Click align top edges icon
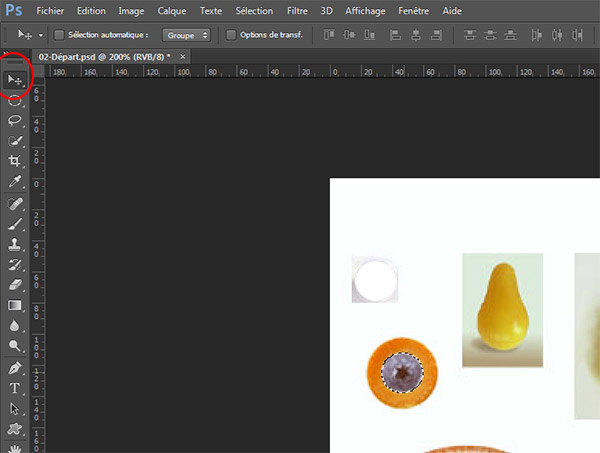This screenshot has height=453, width=600. point(329,35)
